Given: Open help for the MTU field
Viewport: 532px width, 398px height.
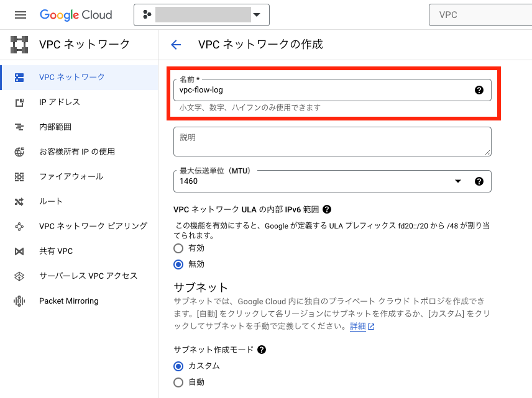Looking at the screenshot, I should tap(479, 181).
